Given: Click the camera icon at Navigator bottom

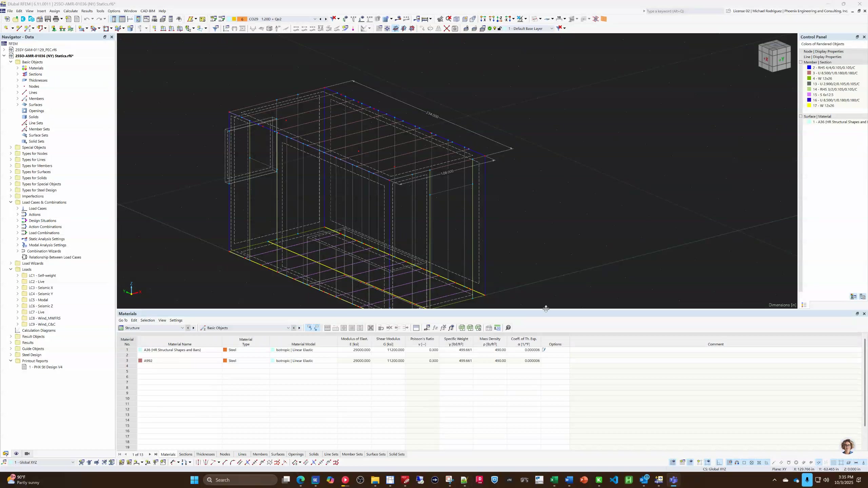Looking at the screenshot, I should click(27, 453).
